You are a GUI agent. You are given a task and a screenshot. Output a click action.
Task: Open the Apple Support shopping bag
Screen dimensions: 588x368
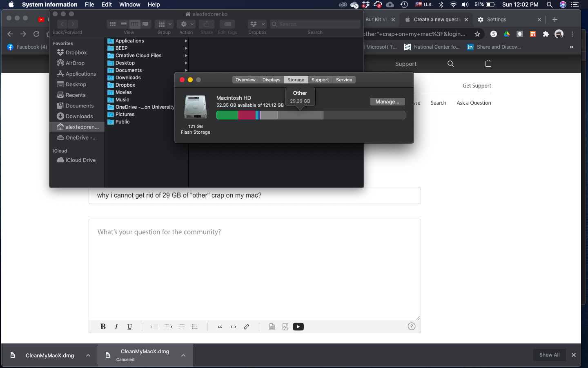pyautogui.click(x=488, y=63)
